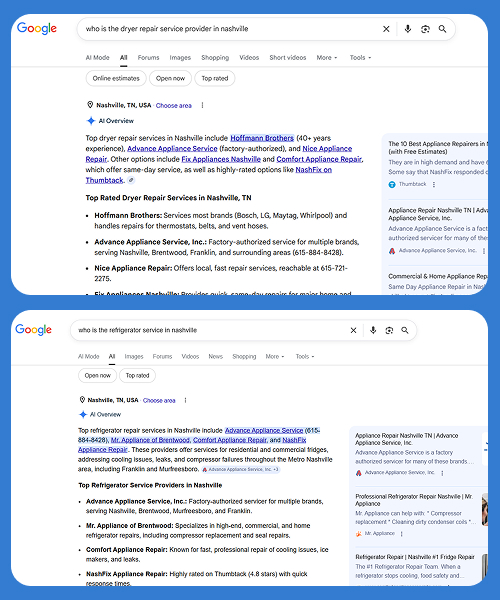Open Mr. Appliance source card options menu

pyautogui.click(x=401, y=534)
